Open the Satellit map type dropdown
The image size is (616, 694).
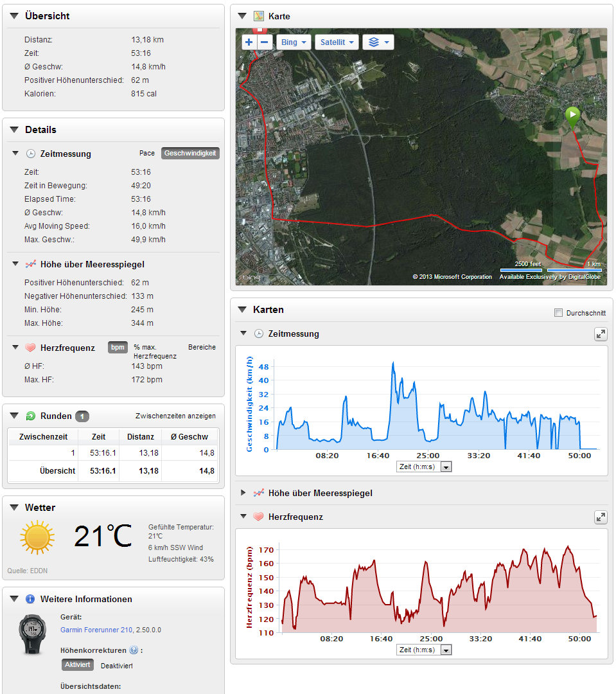[337, 42]
